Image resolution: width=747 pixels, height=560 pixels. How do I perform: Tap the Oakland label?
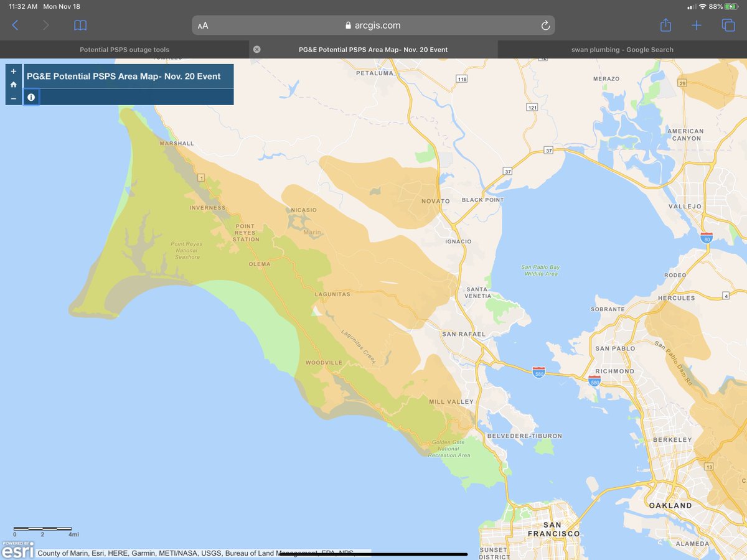coord(670,505)
